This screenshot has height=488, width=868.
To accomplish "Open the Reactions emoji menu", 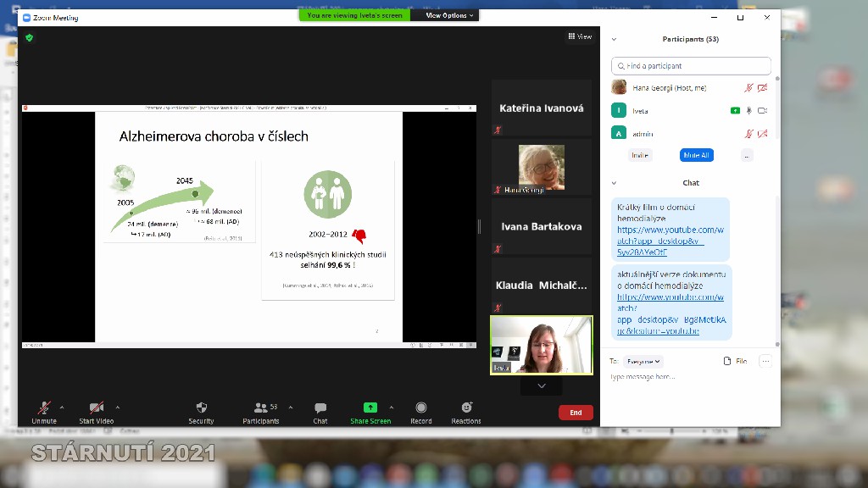I will pos(466,408).
